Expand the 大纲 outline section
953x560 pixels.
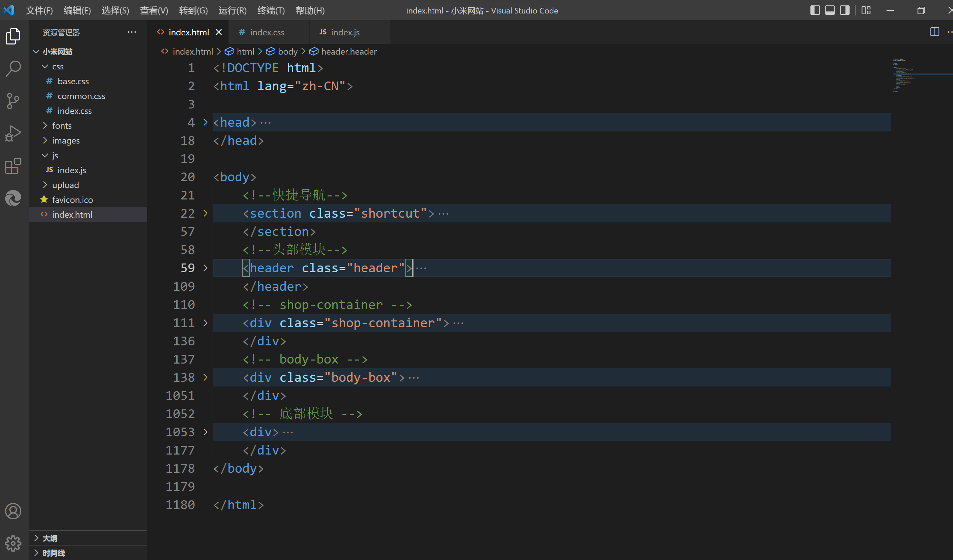(50, 538)
